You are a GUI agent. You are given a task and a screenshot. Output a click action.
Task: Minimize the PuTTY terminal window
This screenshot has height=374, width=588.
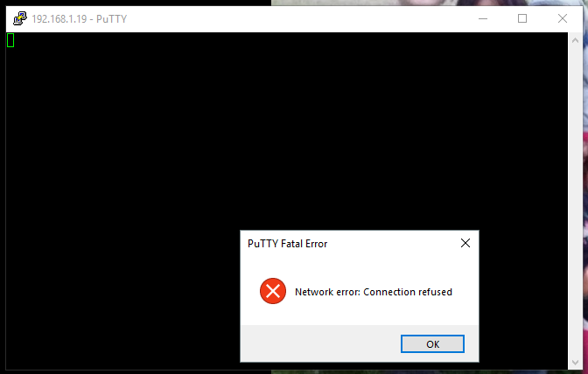coord(483,18)
